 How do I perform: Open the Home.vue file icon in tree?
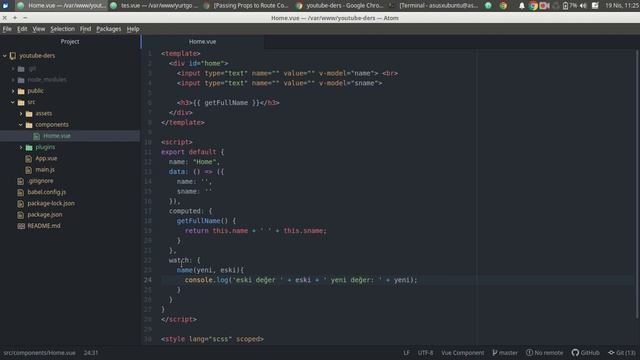36,136
